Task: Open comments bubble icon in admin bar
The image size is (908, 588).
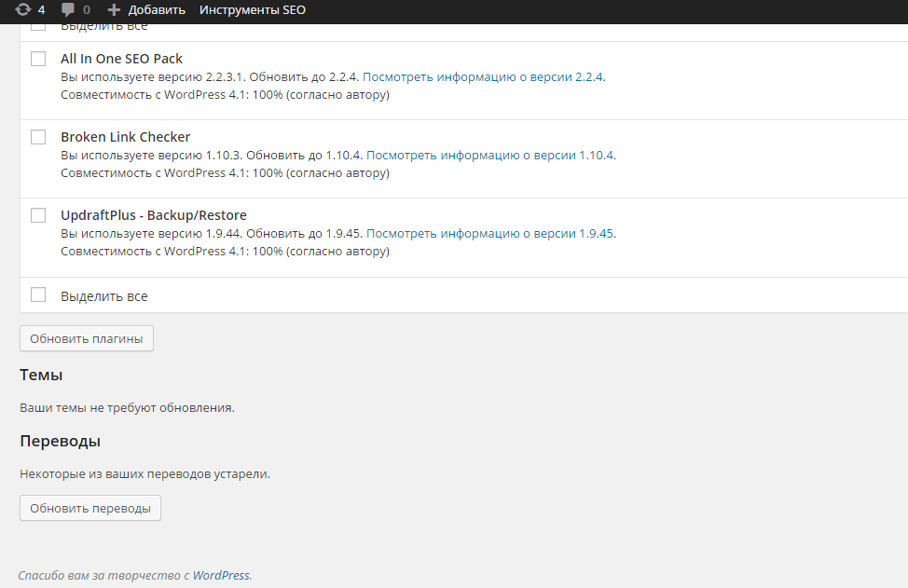Action: coord(68,9)
